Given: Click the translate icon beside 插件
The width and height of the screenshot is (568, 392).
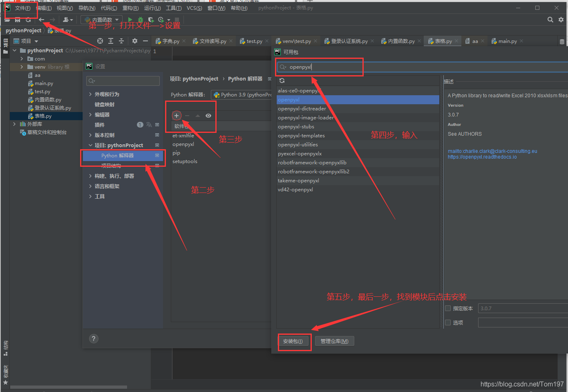Looking at the screenshot, I should click(149, 125).
